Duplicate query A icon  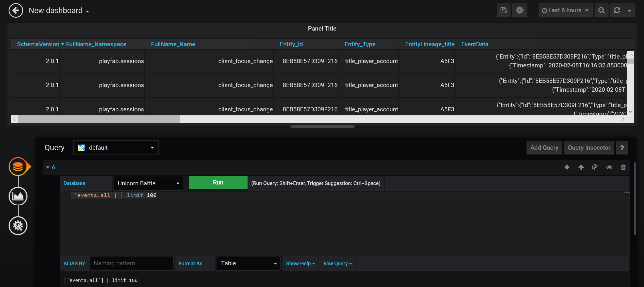pos(595,167)
